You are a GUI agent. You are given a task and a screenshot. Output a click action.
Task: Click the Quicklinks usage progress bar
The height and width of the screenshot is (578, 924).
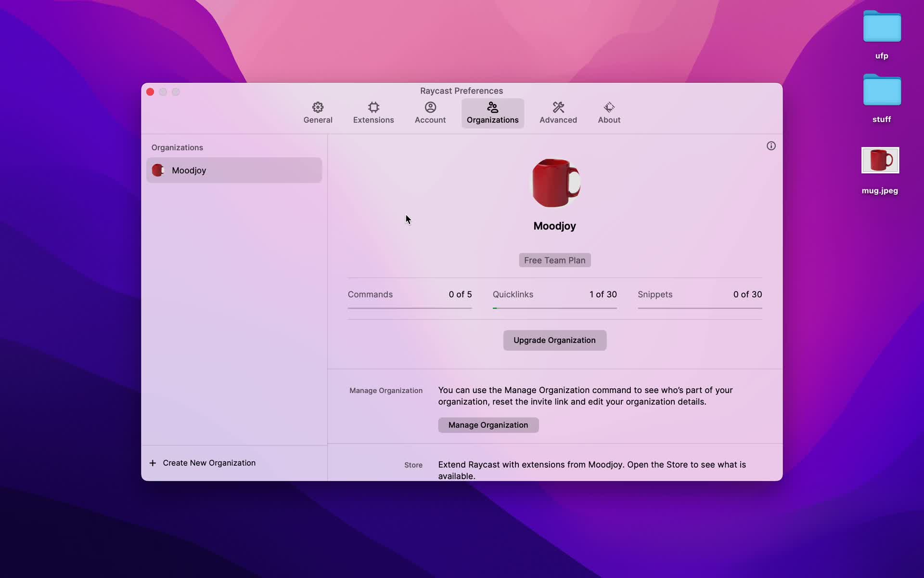tap(554, 308)
